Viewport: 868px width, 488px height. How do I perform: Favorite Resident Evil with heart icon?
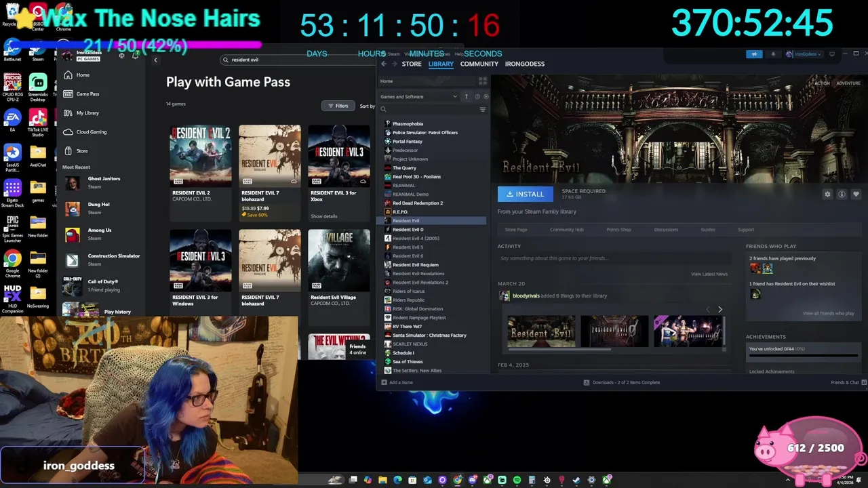click(x=856, y=195)
